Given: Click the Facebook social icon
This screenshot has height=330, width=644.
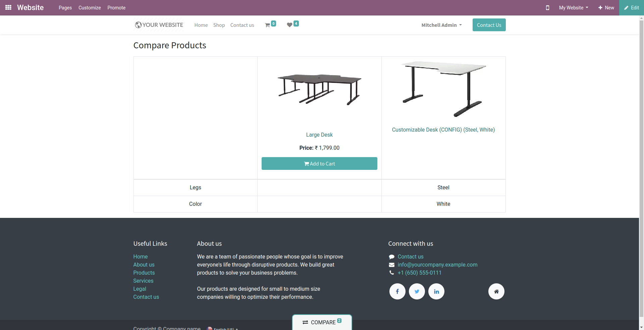Looking at the screenshot, I should (x=397, y=291).
